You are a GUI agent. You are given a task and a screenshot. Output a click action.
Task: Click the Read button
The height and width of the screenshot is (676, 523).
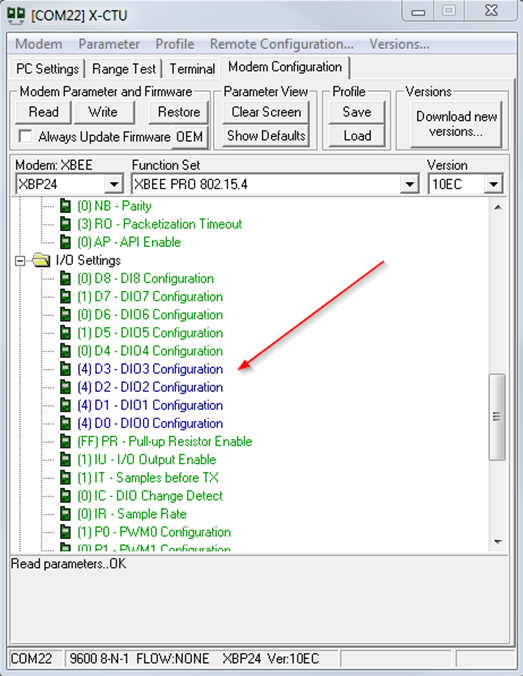tap(44, 112)
